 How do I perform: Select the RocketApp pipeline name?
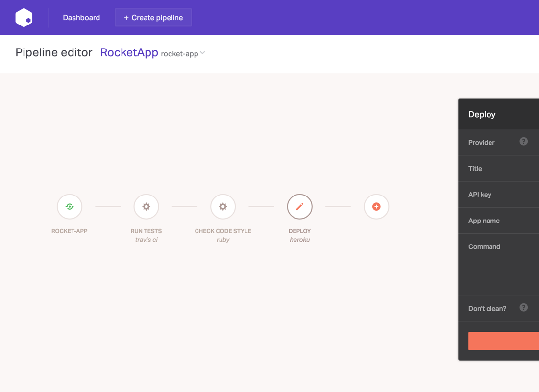(129, 52)
